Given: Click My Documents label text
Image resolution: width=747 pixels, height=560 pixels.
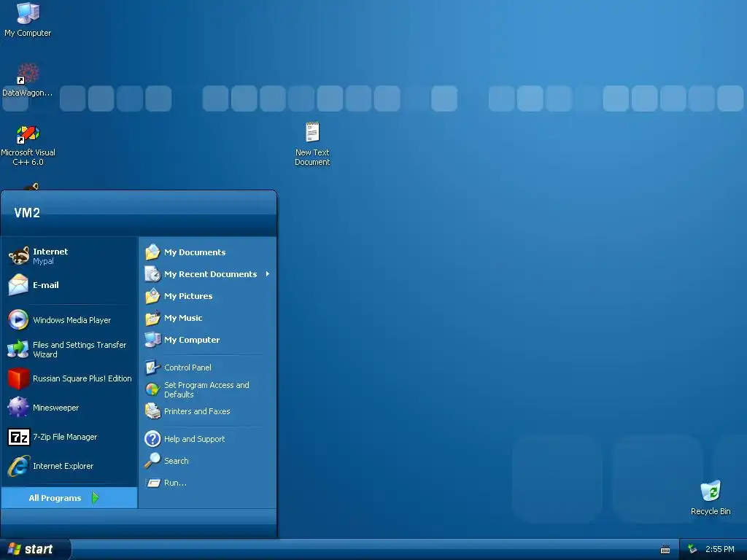Looking at the screenshot, I should tap(195, 252).
